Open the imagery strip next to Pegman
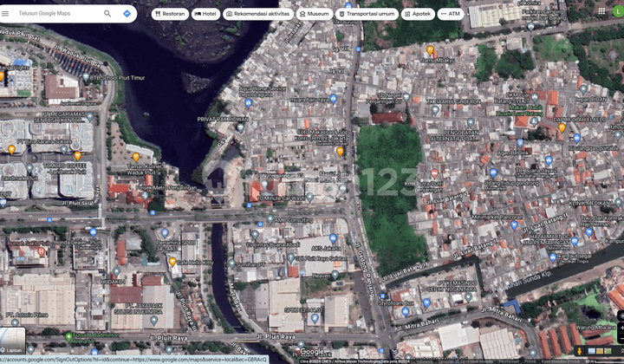Screen dimensions: 624x364 coord(600,351)
